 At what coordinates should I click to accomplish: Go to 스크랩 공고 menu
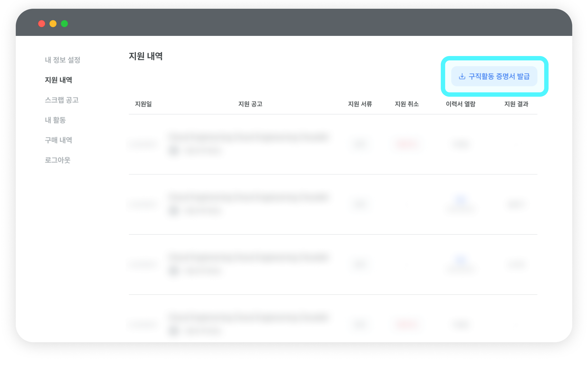point(62,100)
